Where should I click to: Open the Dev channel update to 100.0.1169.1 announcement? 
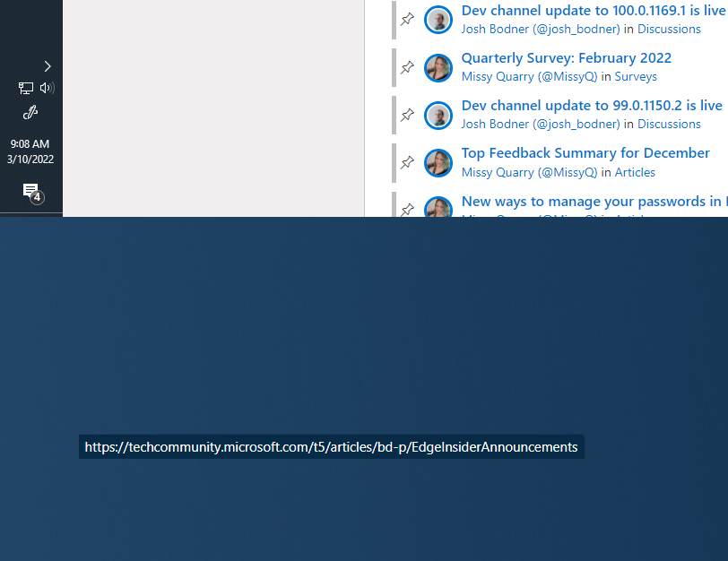pos(592,10)
